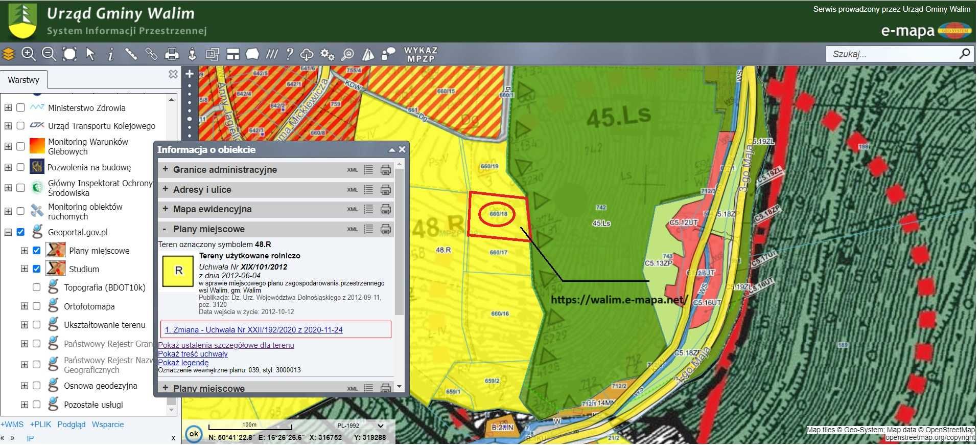This screenshot has height=445, width=980.
Task: Close the Warstwy panel with X icon
Action: (173, 74)
